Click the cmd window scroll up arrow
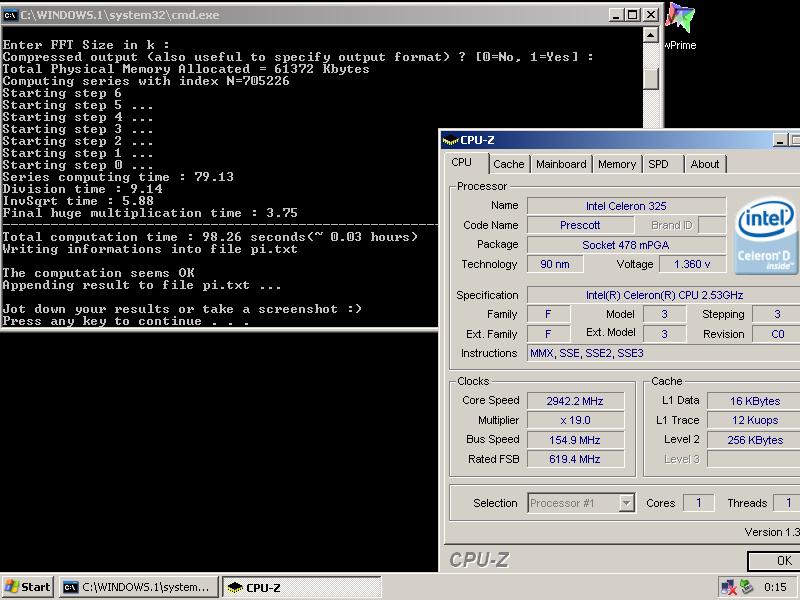 click(651, 35)
